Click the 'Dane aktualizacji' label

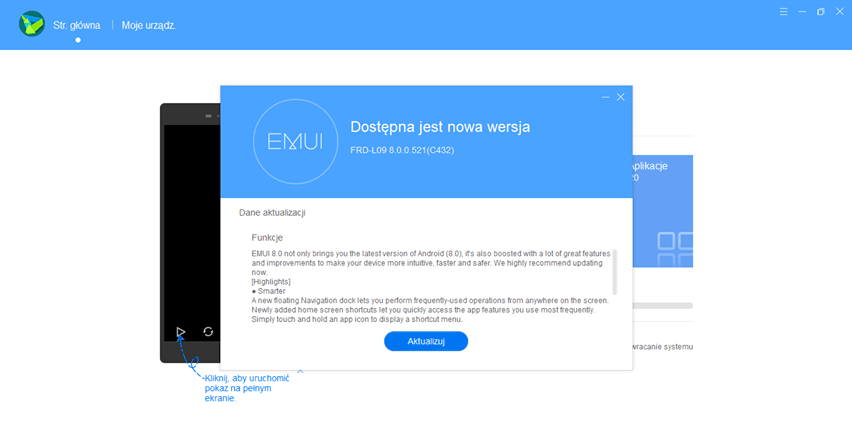pos(272,212)
